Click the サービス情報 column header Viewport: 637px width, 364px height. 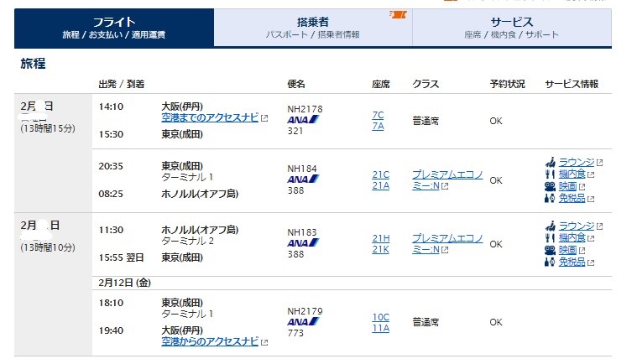point(572,84)
